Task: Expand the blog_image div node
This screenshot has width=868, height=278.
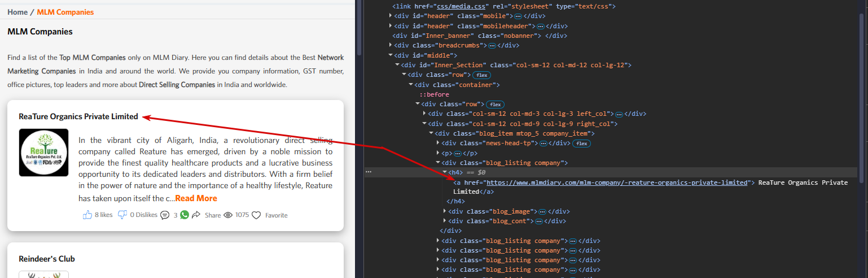Action: [445, 211]
